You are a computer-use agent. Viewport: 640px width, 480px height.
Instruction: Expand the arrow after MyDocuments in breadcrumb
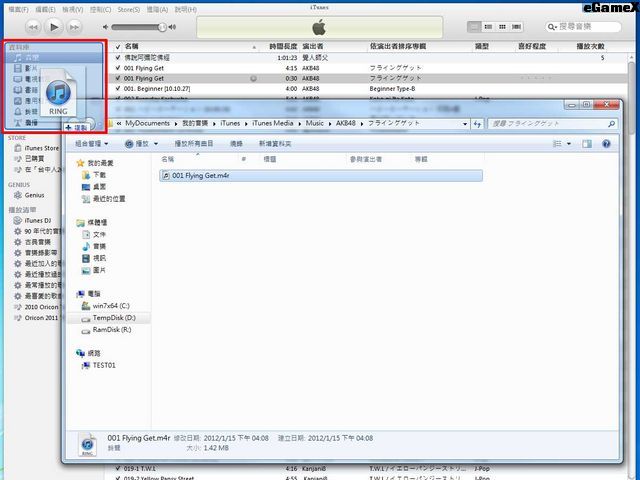(x=176, y=124)
